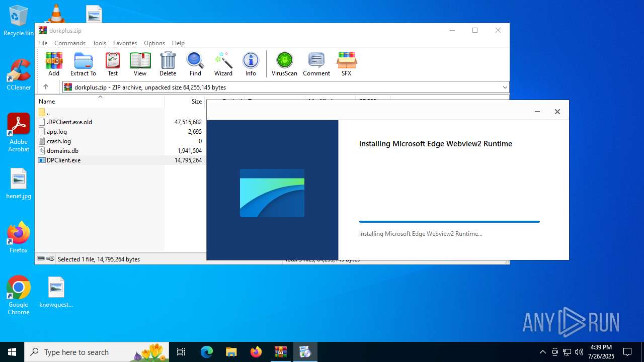Open the Help menu
644x362 pixels.
178,43
